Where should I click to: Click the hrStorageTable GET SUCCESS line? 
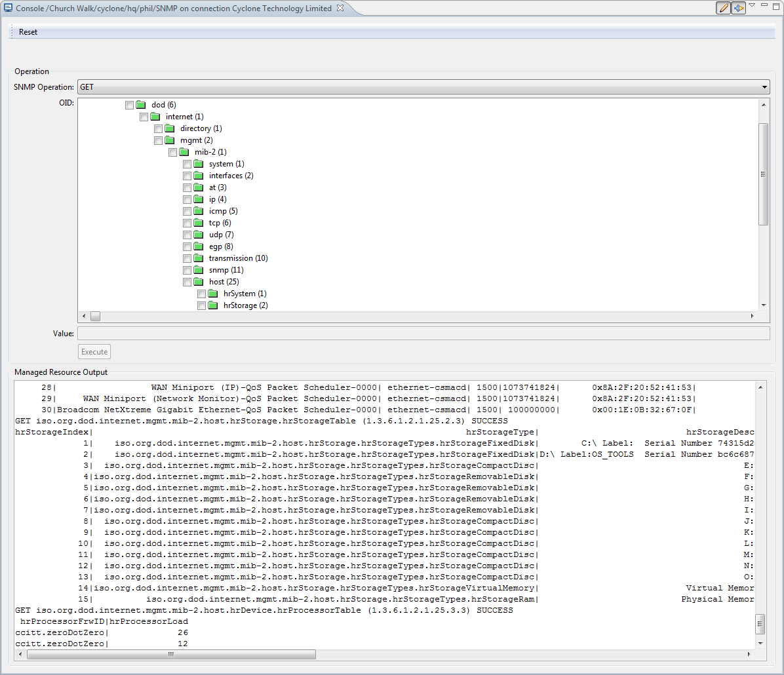pyautogui.click(x=262, y=421)
